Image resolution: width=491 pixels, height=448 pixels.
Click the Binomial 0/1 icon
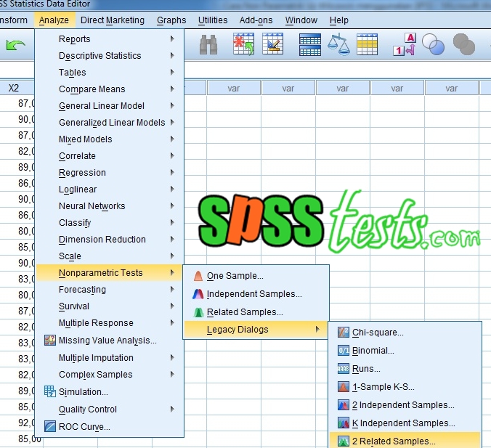344,350
